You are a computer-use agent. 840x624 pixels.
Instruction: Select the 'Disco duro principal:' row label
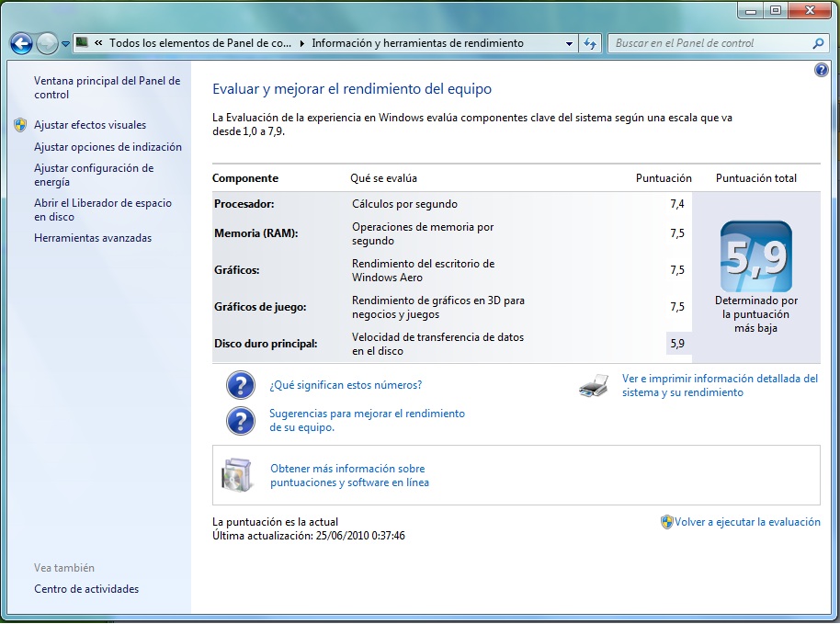[x=266, y=344]
